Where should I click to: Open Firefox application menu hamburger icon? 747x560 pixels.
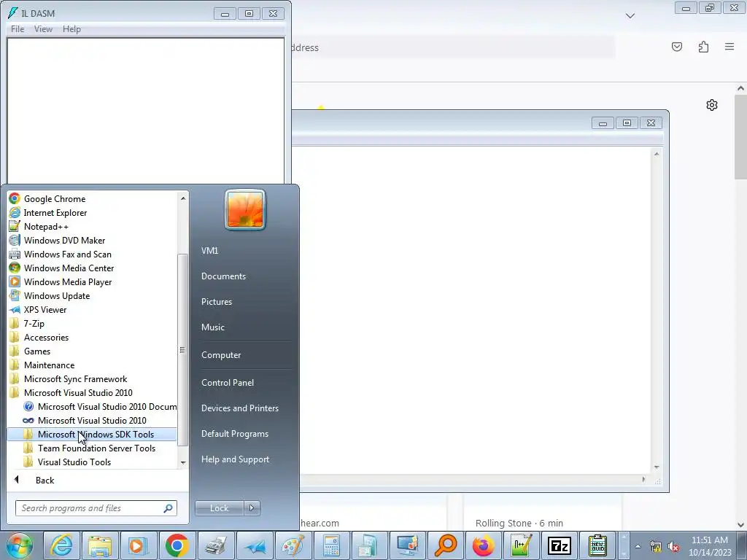729,47
